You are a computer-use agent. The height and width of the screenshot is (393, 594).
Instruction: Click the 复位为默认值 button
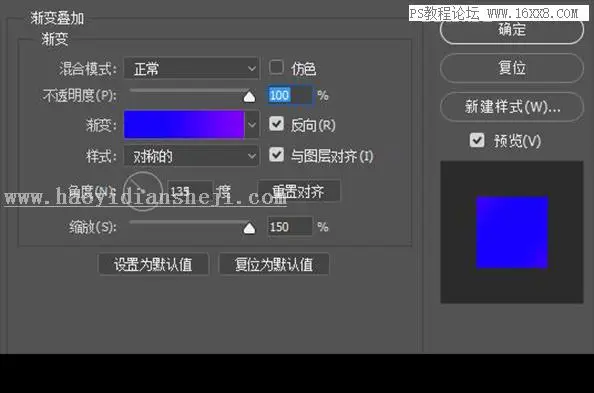coord(274,264)
